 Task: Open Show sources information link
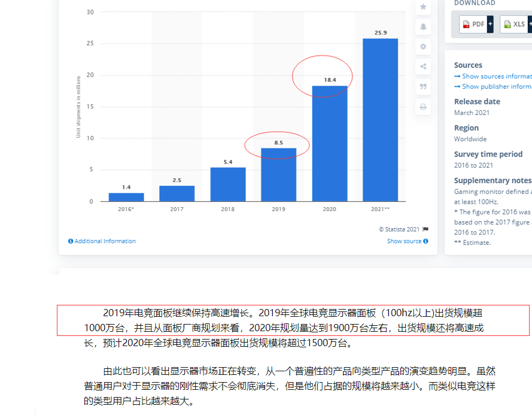(493, 77)
